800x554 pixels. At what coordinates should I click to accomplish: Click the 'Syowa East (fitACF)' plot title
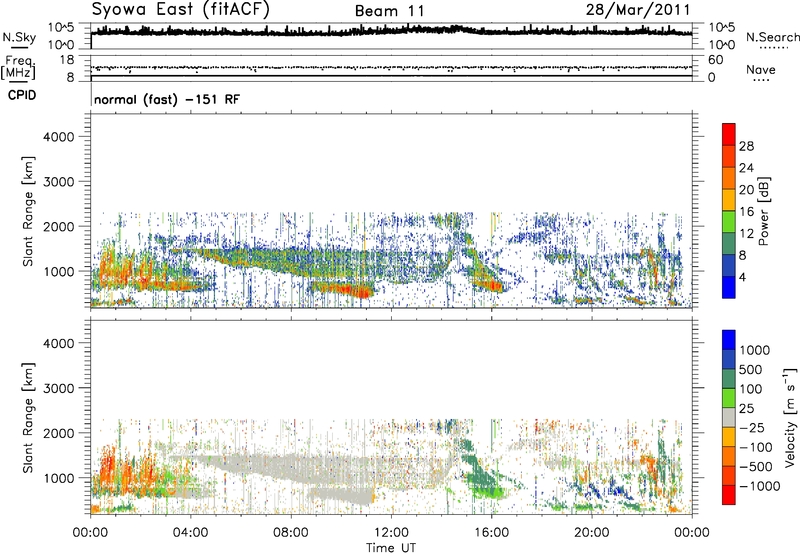[x=181, y=10]
